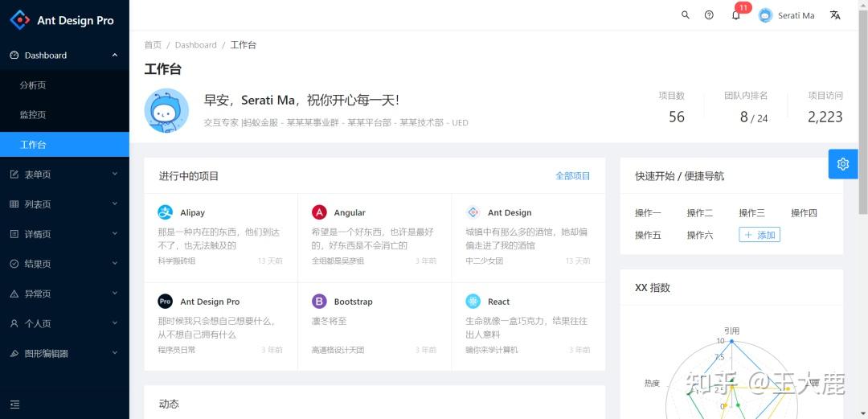
Task: Click team name 高逼格设计天团
Action: [x=338, y=350]
